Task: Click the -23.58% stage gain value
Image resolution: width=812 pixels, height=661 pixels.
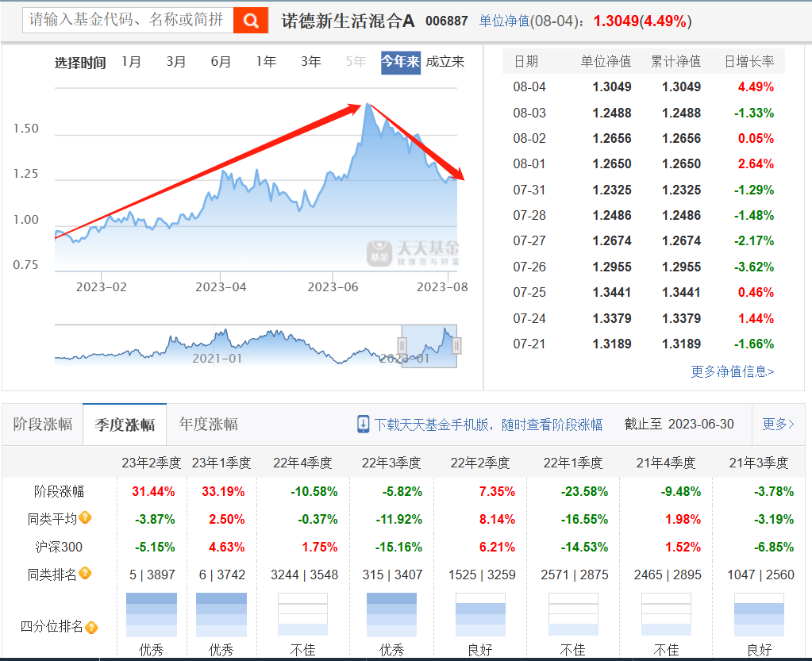Action: pyautogui.click(x=584, y=491)
